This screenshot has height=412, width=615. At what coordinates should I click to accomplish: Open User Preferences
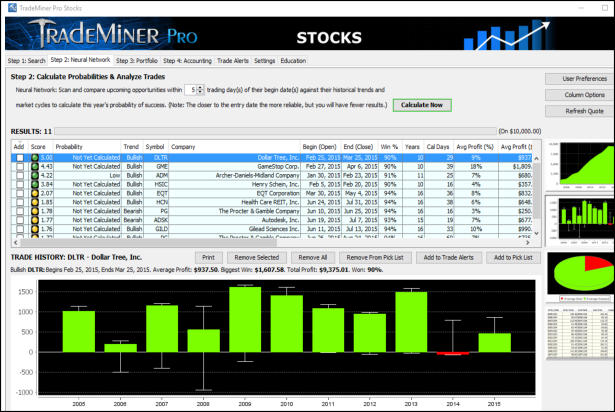(x=580, y=79)
